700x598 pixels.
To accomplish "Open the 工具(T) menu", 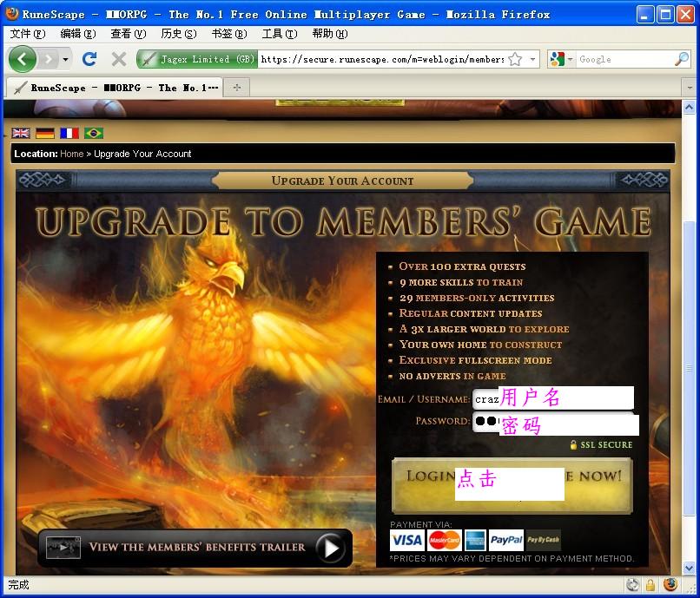I will [x=280, y=34].
